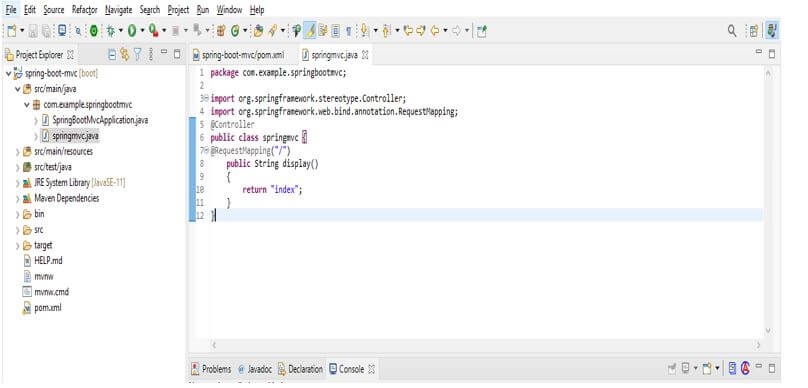Expand SpringBootMvcApplication.java in the tree
The width and height of the screenshot is (808, 388).
(x=36, y=121)
